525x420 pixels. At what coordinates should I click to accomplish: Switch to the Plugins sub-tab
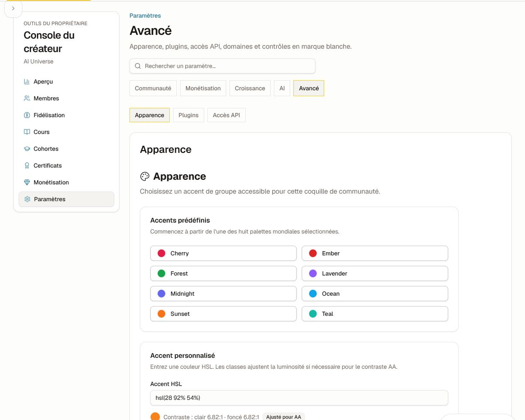coord(189,115)
